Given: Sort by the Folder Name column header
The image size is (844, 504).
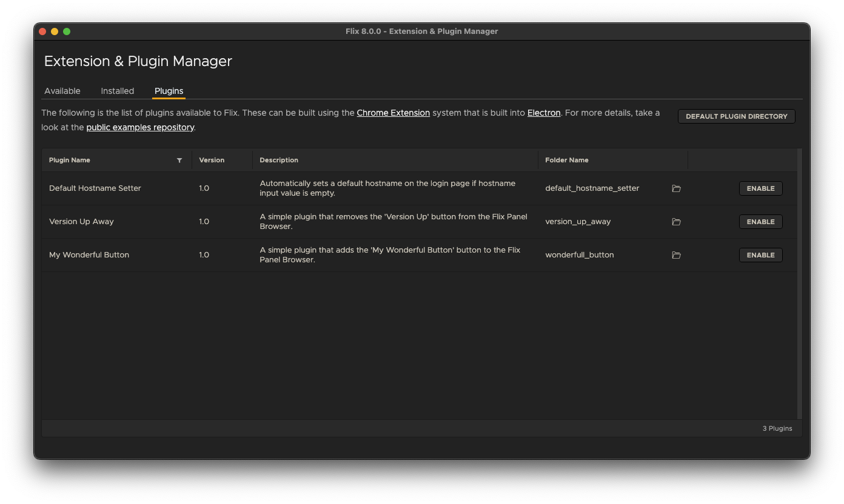Looking at the screenshot, I should (x=566, y=160).
